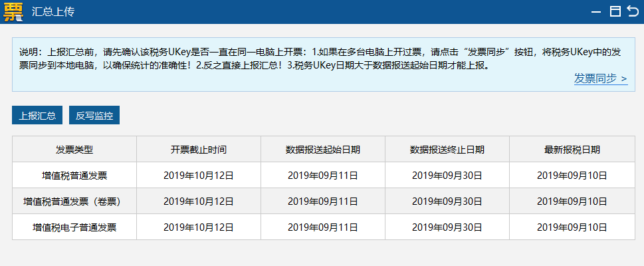This screenshot has height=266, width=644.
Task: Click the return arrow icon in title bar
Action: click(632, 11)
